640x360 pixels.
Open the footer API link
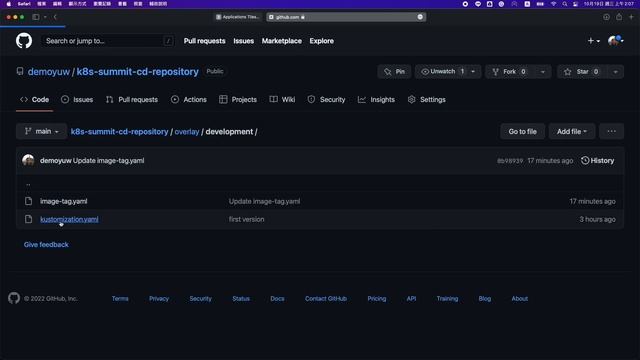click(x=411, y=299)
